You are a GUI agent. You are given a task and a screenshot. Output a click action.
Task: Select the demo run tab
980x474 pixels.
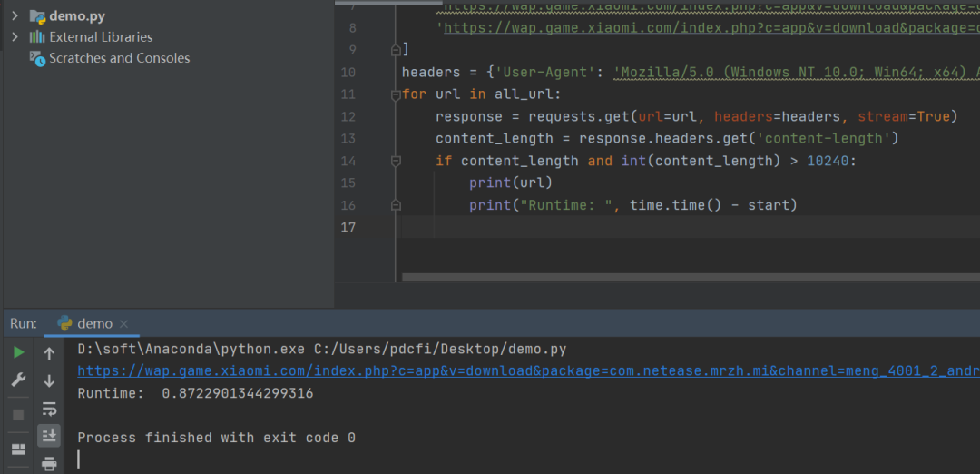92,323
